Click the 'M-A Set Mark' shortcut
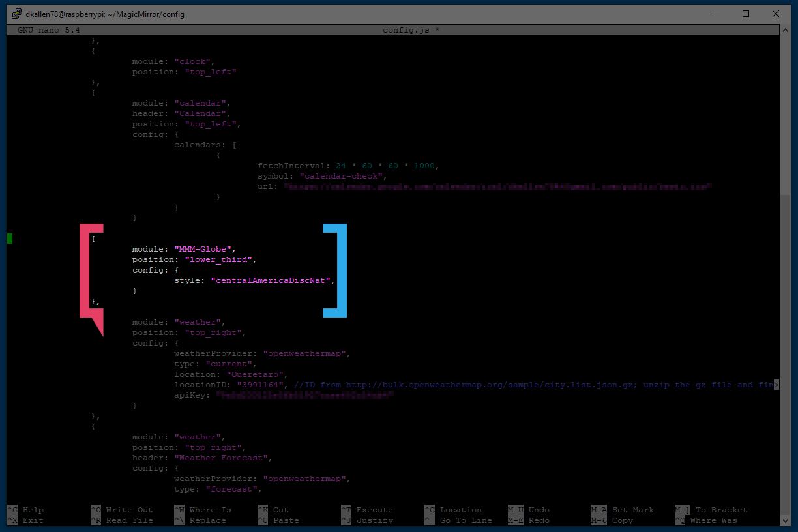The image size is (798, 532). pos(622,510)
